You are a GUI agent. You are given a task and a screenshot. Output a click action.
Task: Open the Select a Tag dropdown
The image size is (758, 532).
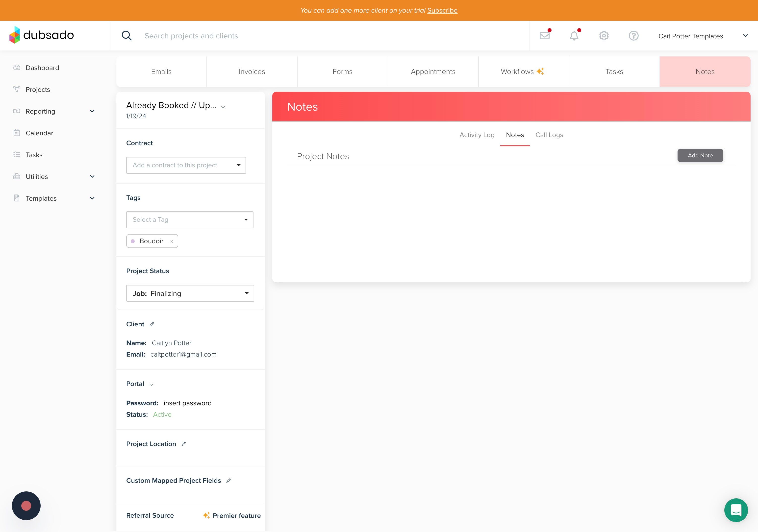click(x=190, y=219)
